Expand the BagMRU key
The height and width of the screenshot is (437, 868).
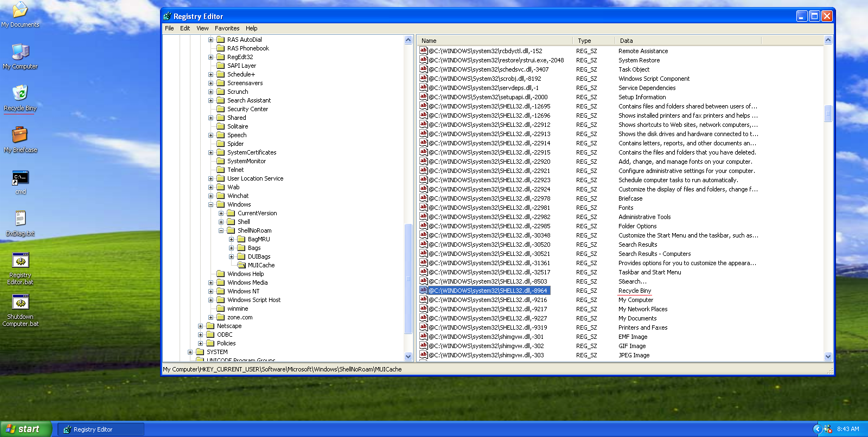[x=232, y=239]
